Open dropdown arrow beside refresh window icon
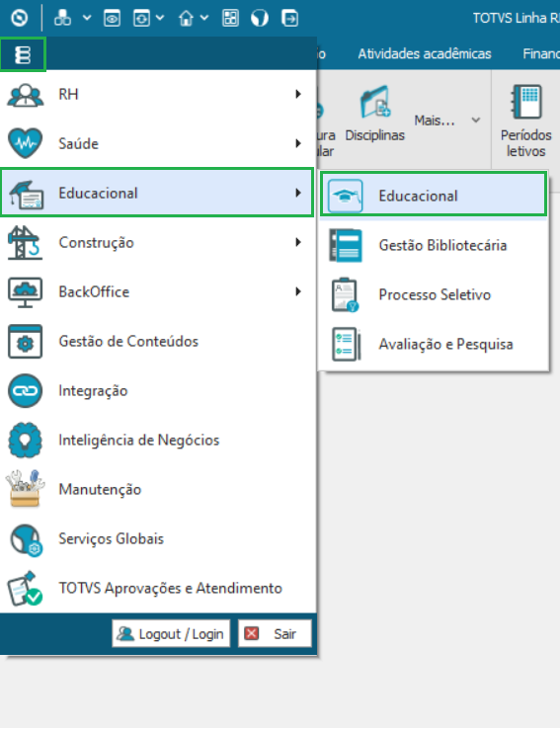This screenshot has height=729, width=560. (160, 18)
